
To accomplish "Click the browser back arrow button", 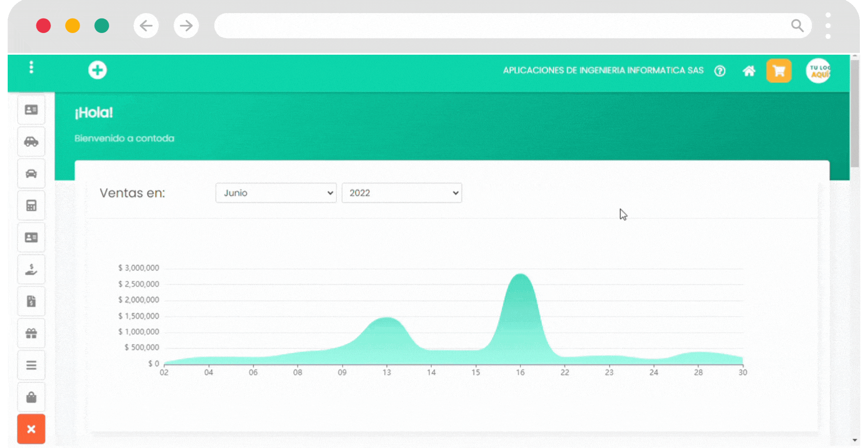I will tap(146, 26).
